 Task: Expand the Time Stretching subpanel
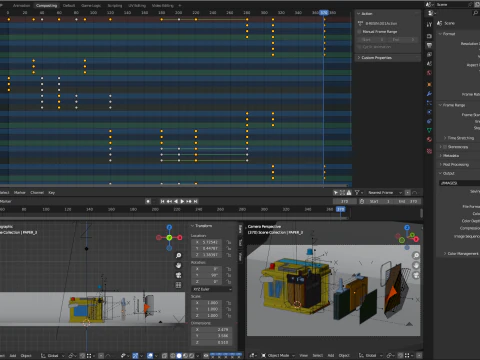click(x=458, y=138)
